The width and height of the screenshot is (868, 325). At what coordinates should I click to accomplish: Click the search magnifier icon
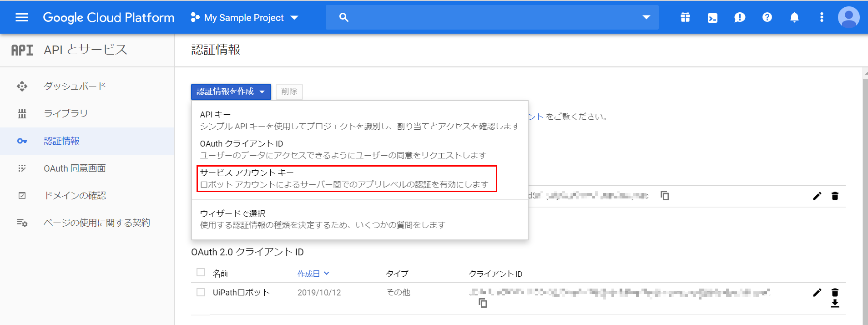(344, 17)
